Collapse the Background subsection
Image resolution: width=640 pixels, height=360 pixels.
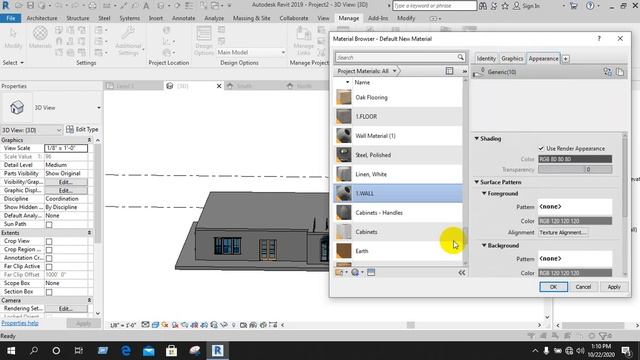(484, 245)
